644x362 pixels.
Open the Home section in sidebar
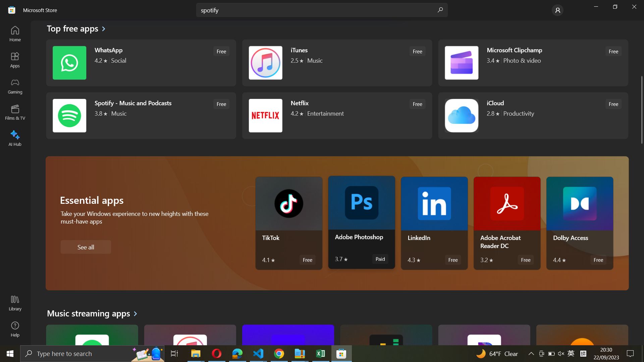tap(15, 34)
